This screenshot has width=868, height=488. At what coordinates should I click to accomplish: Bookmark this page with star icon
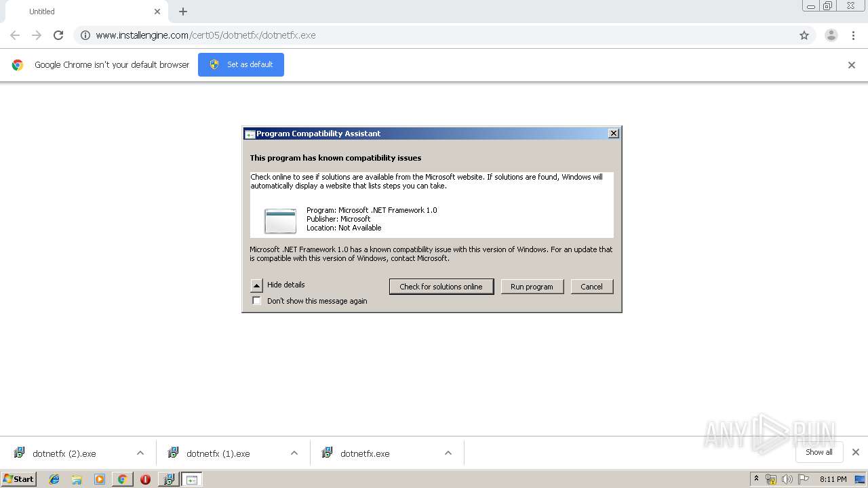pos(804,35)
